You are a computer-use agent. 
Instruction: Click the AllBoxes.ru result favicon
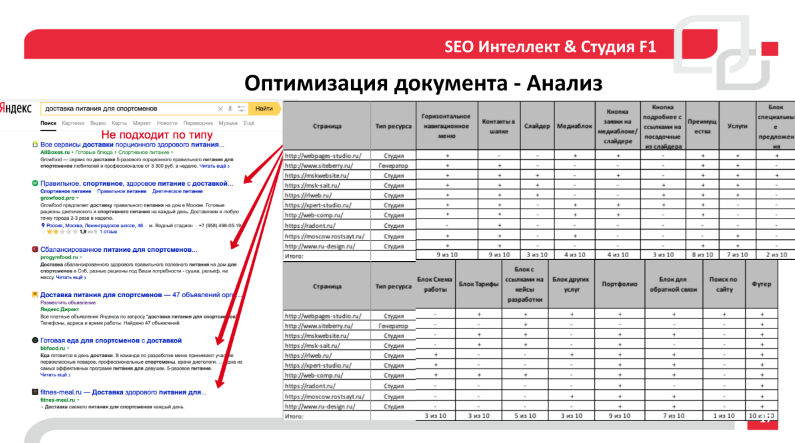click(x=35, y=144)
